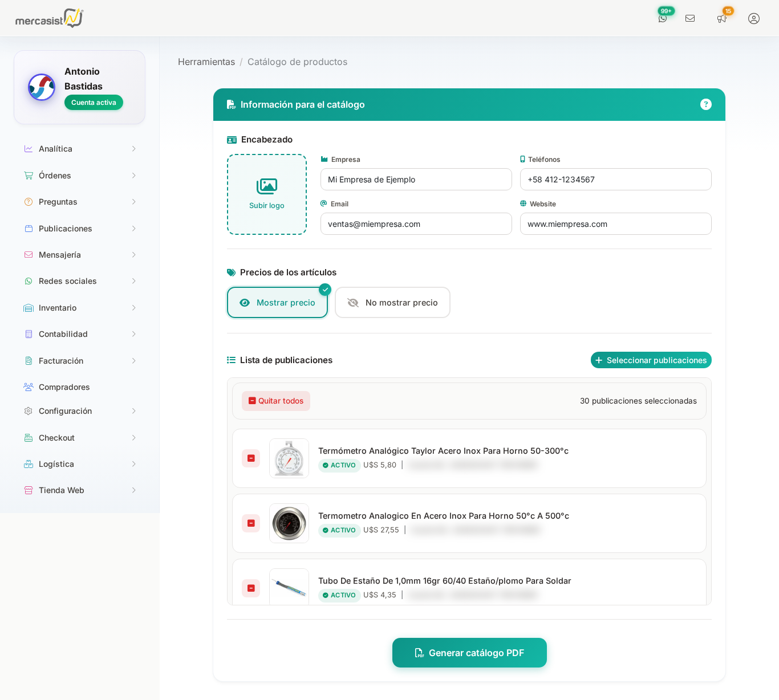
Task: Select the Mostrar precio option
Action: (x=277, y=303)
